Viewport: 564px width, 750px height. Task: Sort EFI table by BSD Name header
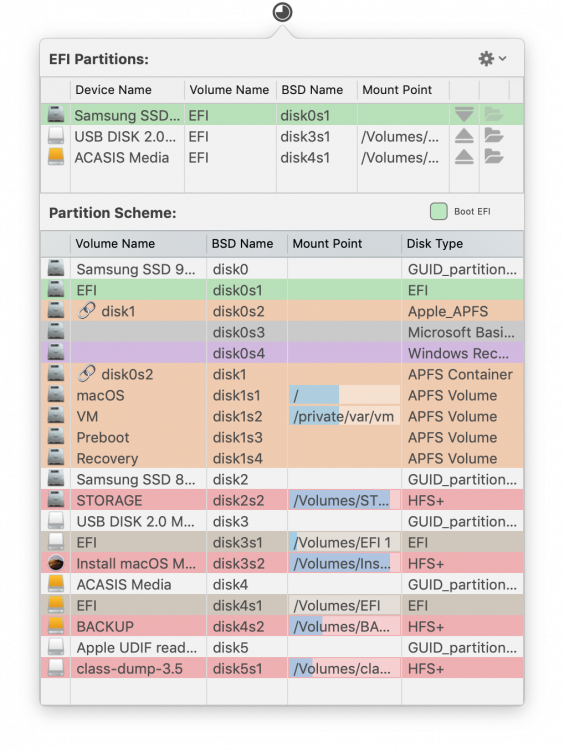click(x=312, y=90)
